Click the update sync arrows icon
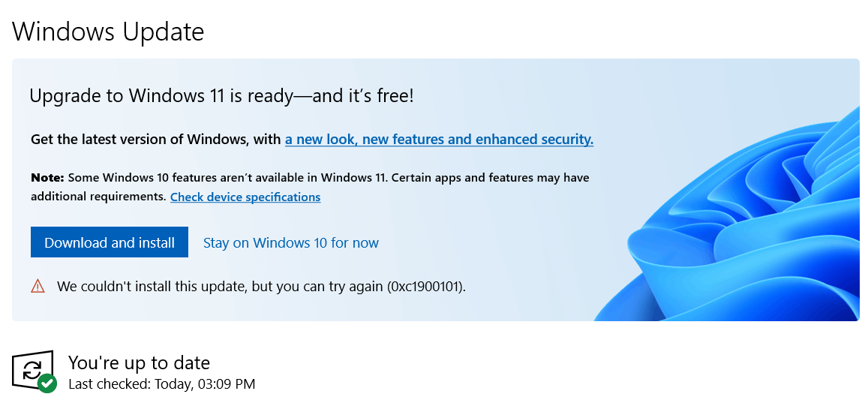The width and height of the screenshot is (868, 403). pos(33,368)
